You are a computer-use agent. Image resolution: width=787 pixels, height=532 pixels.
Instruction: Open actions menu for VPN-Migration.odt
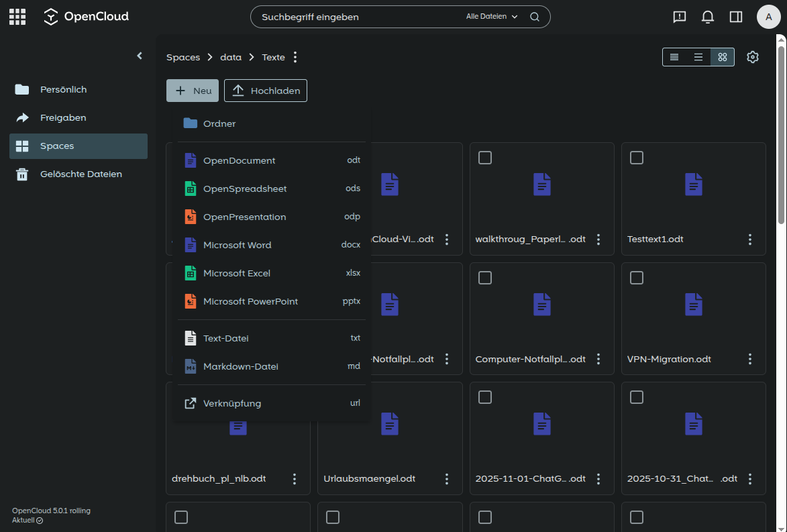pos(750,359)
